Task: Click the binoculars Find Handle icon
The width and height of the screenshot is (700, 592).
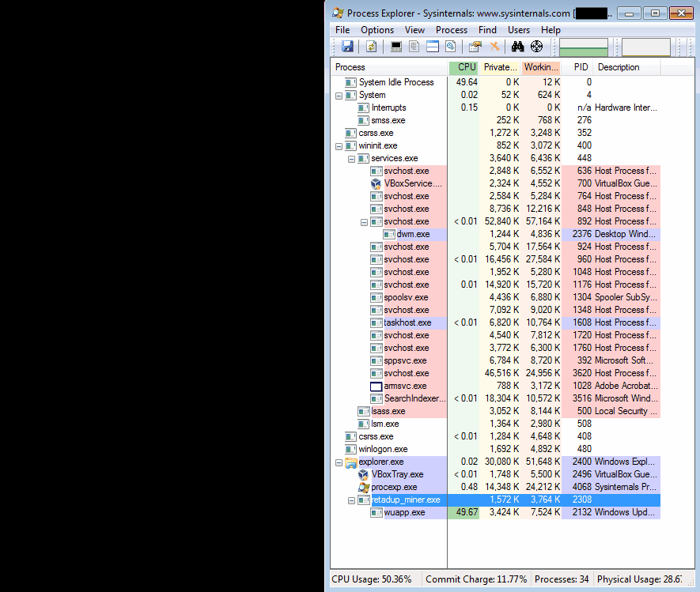Action: tap(517, 47)
